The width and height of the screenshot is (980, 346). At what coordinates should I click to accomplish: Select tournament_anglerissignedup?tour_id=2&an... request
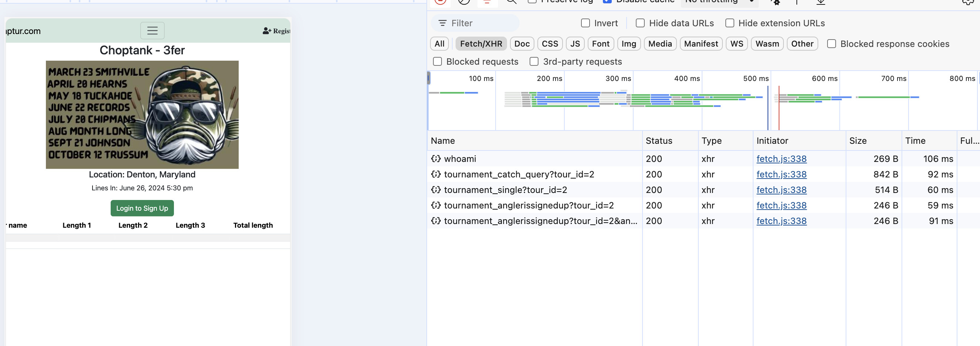pos(540,221)
